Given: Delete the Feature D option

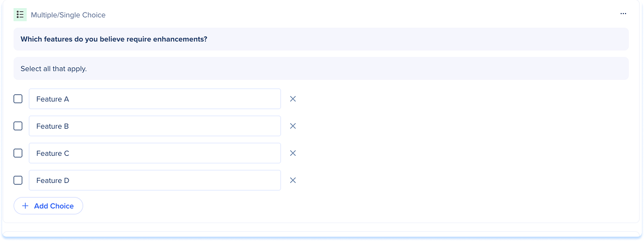Looking at the screenshot, I should point(292,180).
